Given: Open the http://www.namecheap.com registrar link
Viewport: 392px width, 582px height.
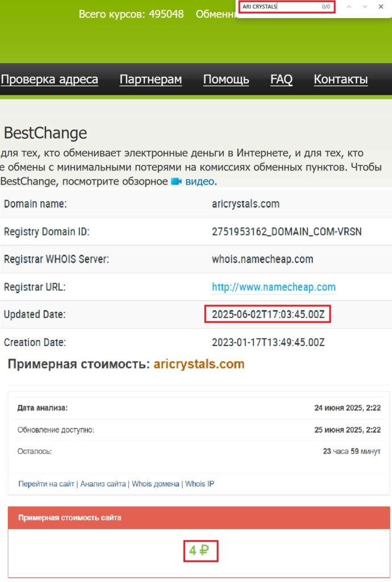Looking at the screenshot, I should point(273,287).
